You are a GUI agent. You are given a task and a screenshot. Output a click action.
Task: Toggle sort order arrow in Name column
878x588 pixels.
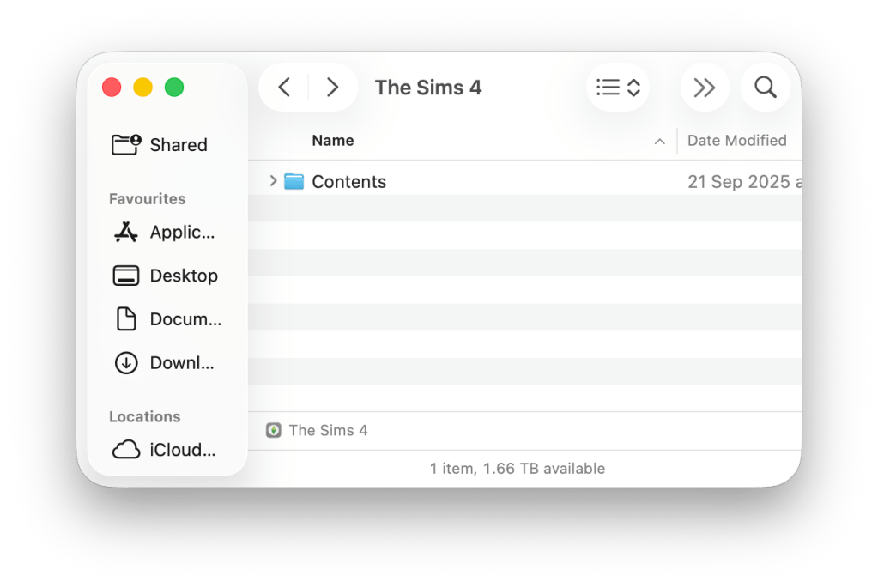pyautogui.click(x=659, y=142)
